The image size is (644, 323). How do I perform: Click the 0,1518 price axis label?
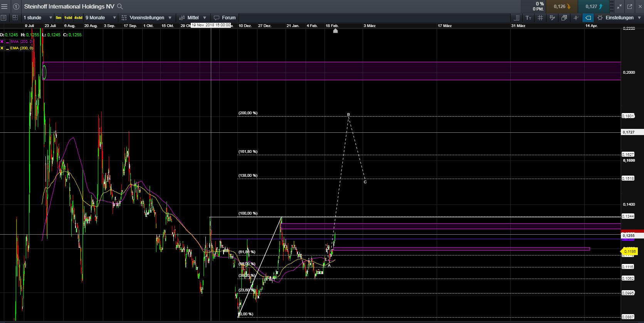click(628, 178)
